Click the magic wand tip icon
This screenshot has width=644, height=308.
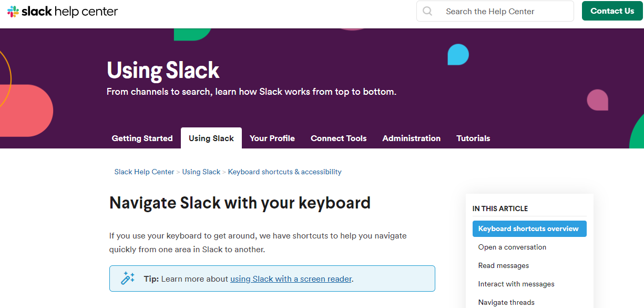128,279
